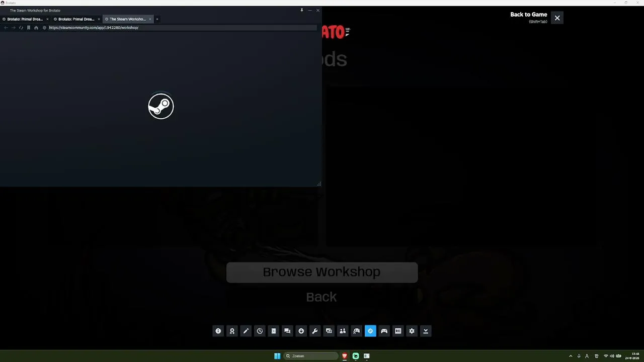Open the playtime clock icon in overlay bar
644x362 pixels.
click(x=260, y=331)
